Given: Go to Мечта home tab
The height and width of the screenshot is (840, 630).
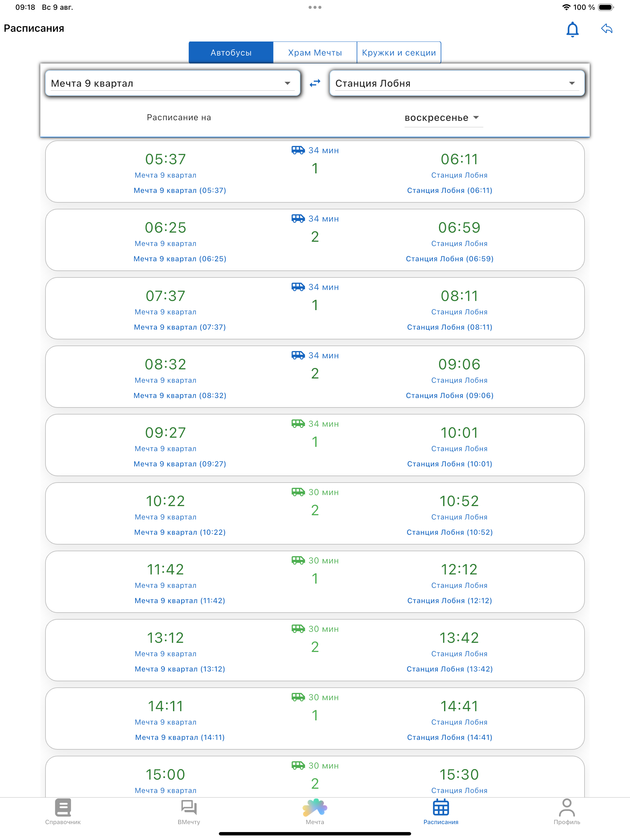Looking at the screenshot, I should tap(315, 812).
